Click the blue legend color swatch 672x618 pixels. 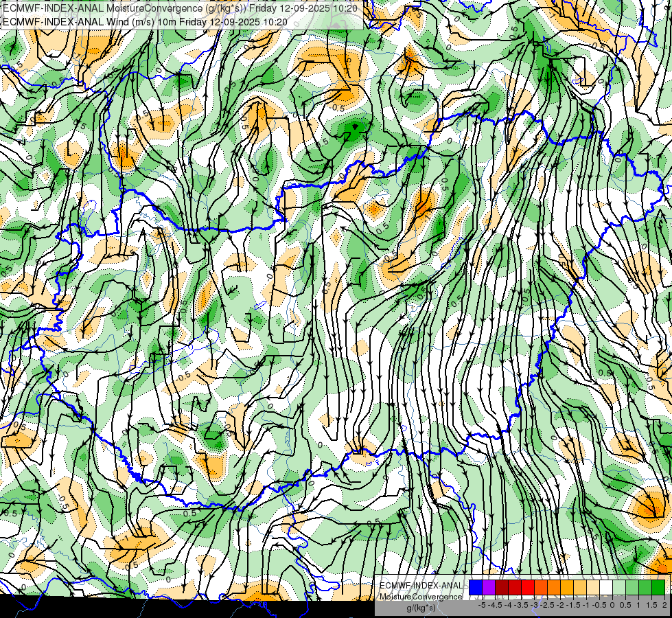pyautogui.click(x=476, y=587)
